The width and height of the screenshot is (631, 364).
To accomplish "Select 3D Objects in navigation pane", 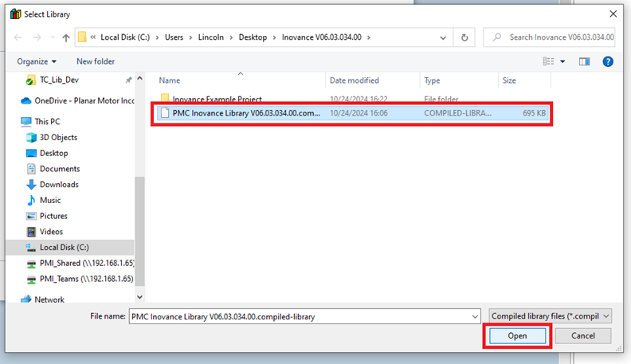I will click(58, 137).
